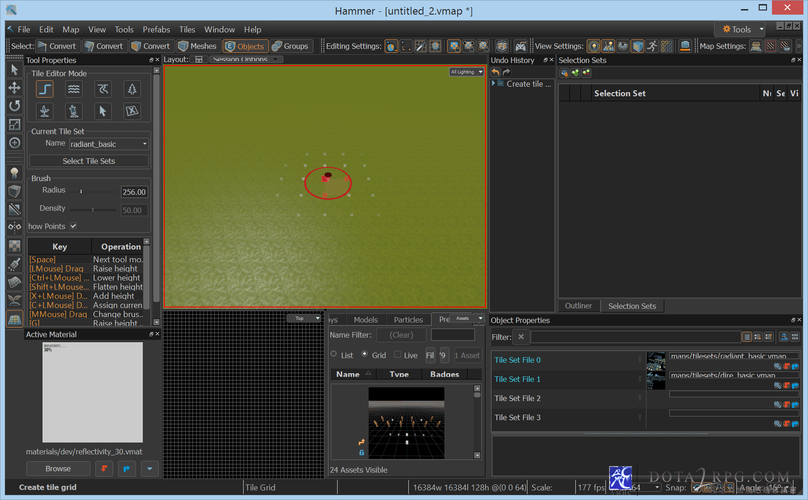Click the layout grid button next to Layout

[x=198, y=59]
